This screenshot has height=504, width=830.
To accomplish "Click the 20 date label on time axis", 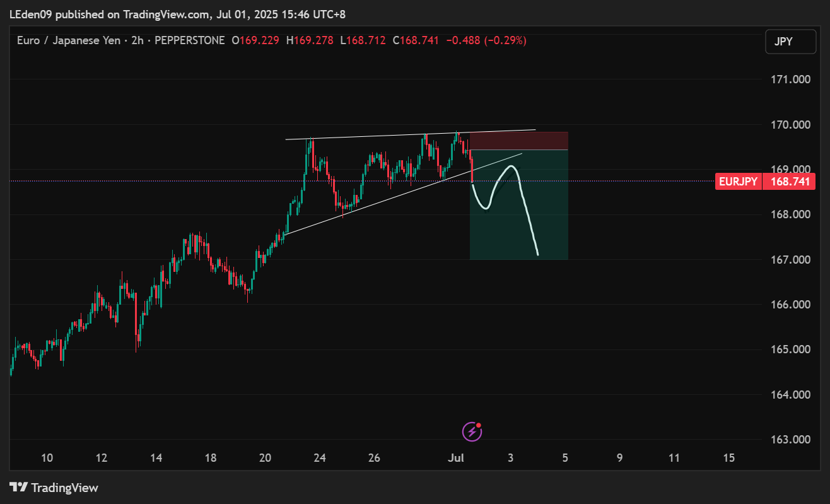I will (x=265, y=458).
